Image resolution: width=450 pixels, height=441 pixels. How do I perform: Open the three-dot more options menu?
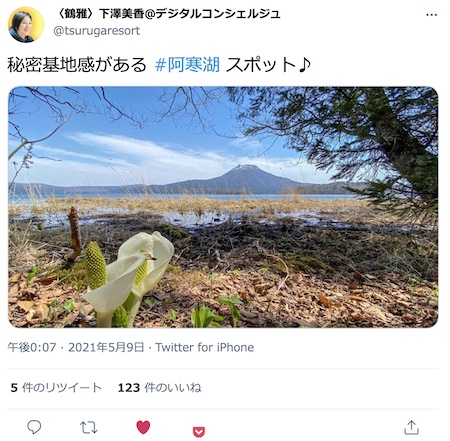coord(432,15)
